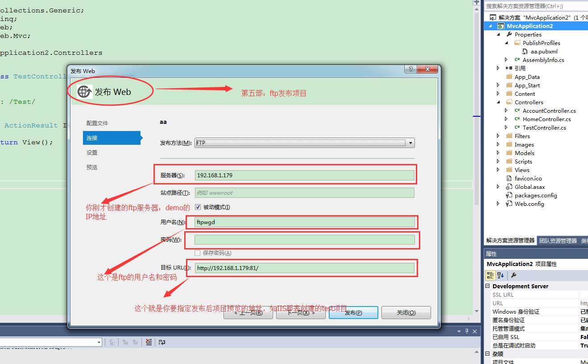Screen dimensions: 588x364
Task: Click the 下一页 button
Action: tap(301, 313)
